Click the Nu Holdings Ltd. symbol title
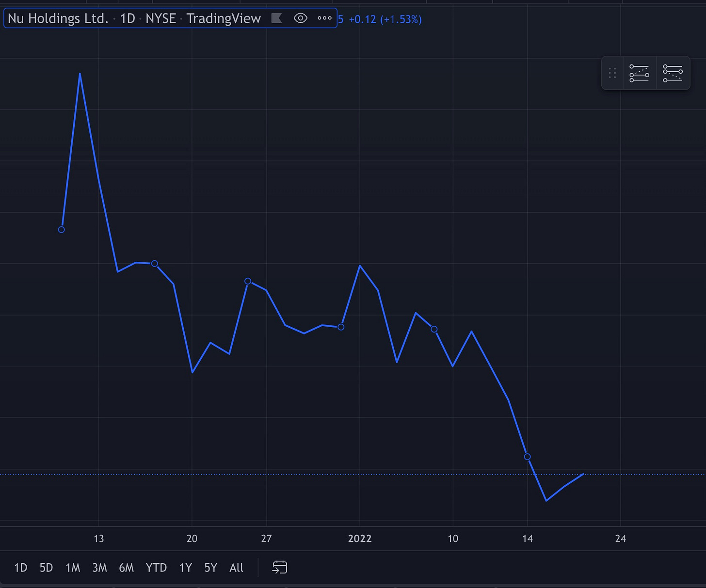706x588 pixels. (x=58, y=18)
